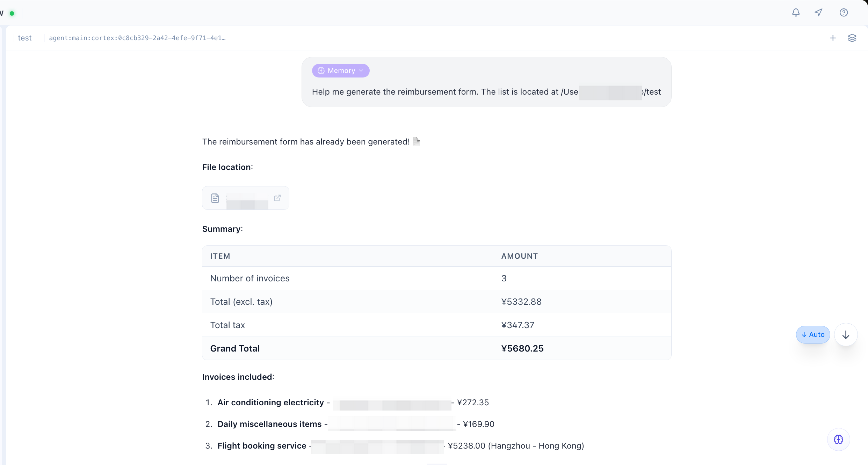The height and width of the screenshot is (465, 868).
Task: Click the brain icon at bottom right
Action: [x=838, y=439]
